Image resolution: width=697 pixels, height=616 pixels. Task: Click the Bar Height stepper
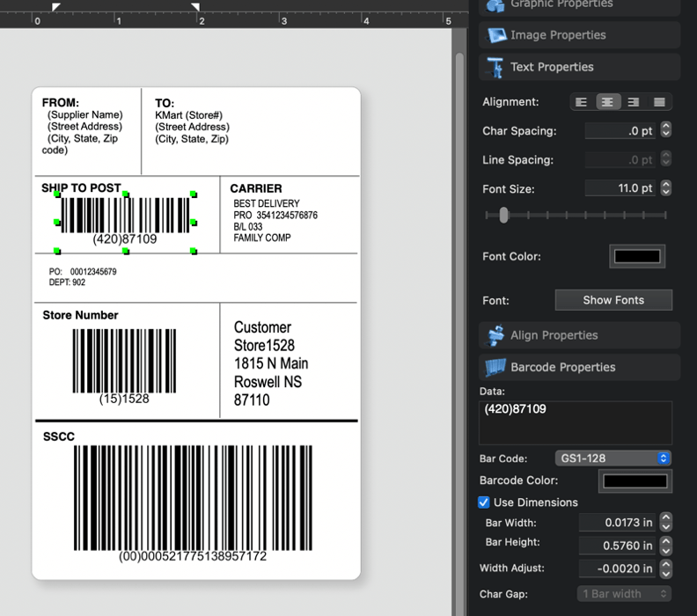pyautogui.click(x=665, y=546)
